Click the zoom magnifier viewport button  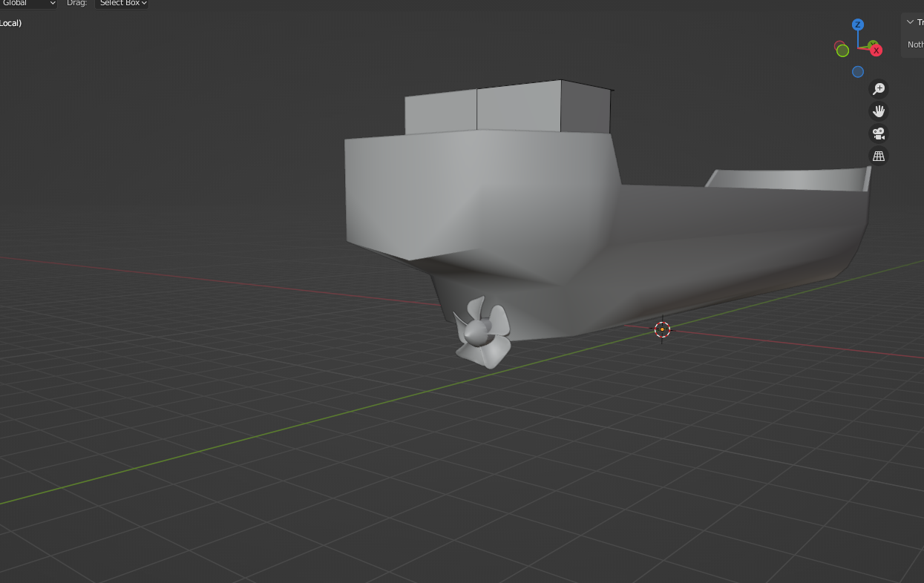click(879, 89)
